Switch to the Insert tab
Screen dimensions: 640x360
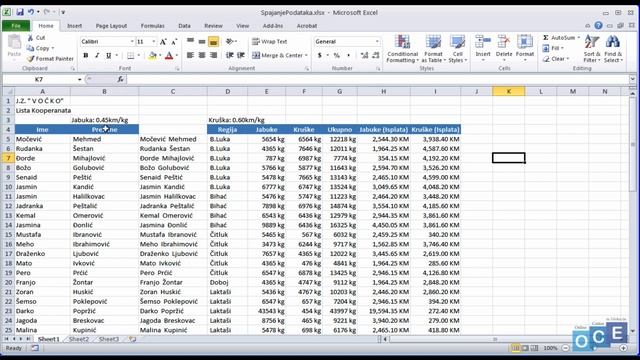click(74, 26)
